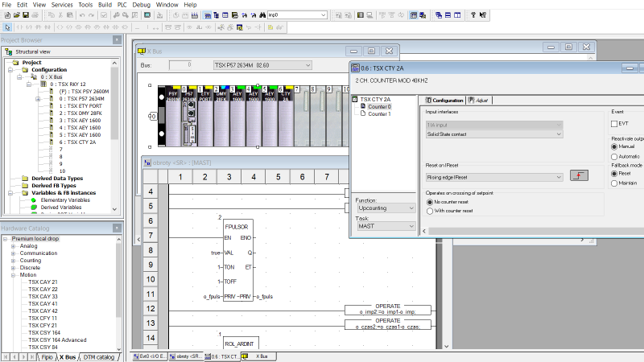This screenshot has height=362, width=644.
Task: Select the Reset fallback mode radio
Action: coord(614,174)
